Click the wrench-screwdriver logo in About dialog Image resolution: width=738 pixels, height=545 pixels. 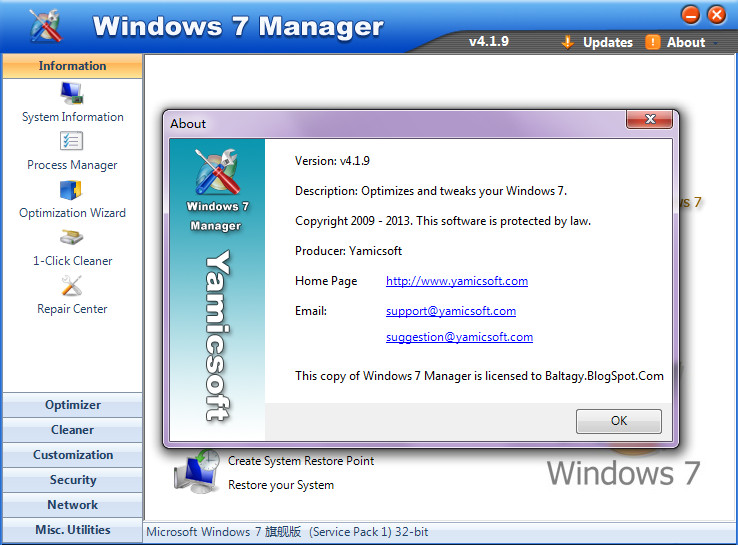(218, 171)
